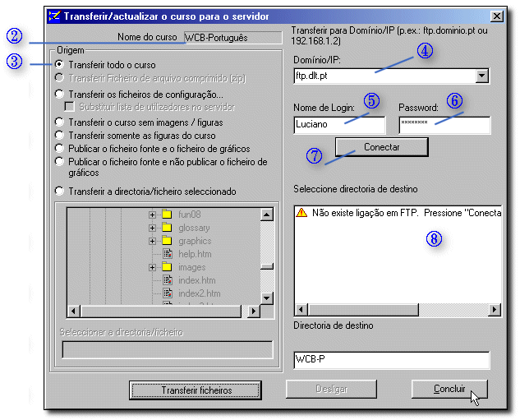
Task: Click the 'Transferir ficheiros' button
Action: pos(196,390)
